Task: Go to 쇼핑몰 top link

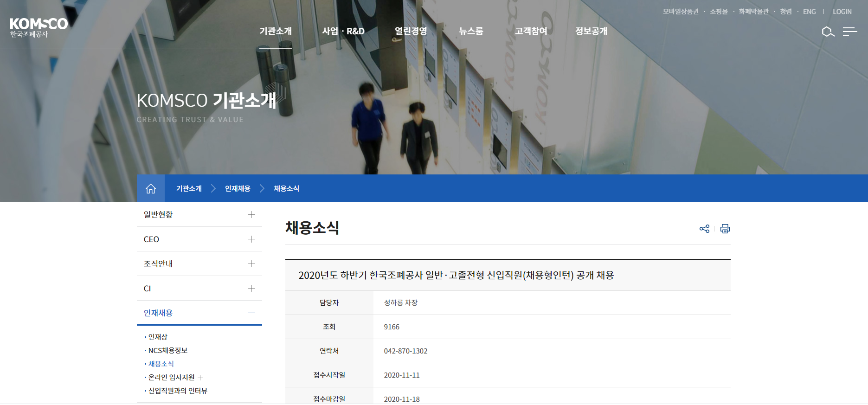Action: click(719, 12)
